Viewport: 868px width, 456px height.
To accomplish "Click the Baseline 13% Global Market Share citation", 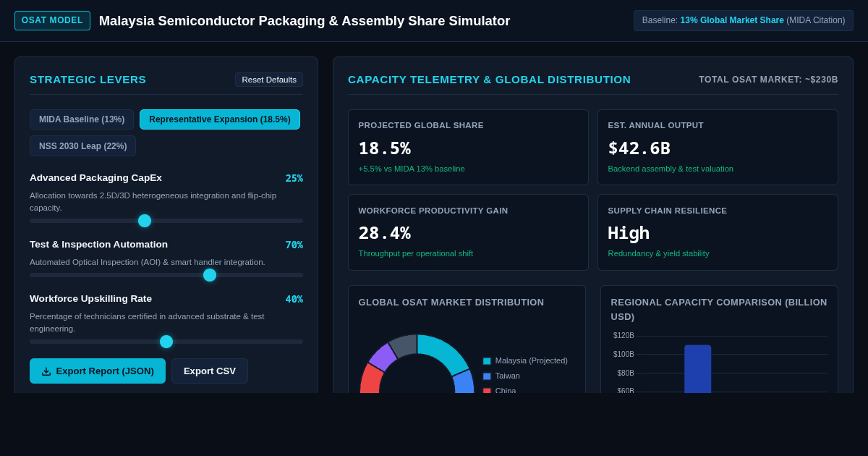I will [x=744, y=20].
